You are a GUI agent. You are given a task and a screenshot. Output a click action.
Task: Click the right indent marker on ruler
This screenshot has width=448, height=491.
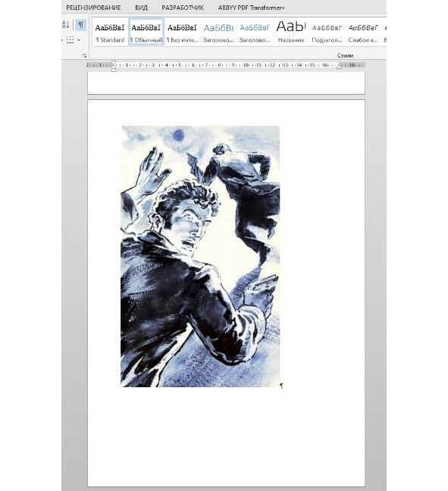tap(339, 67)
